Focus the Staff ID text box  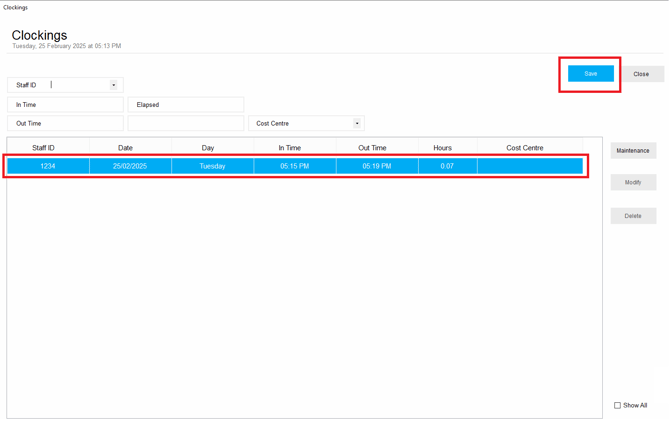tap(78, 85)
